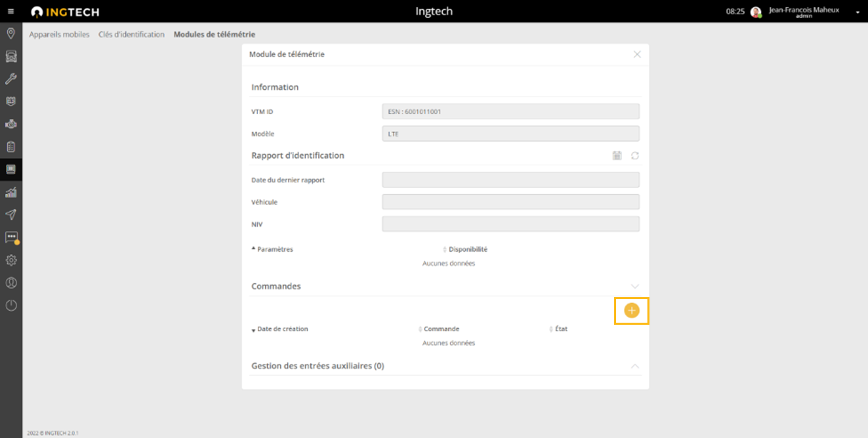Close the Module de télémétrie dialog
The height and width of the screenshot is (438, 868).
pos(637,54)
